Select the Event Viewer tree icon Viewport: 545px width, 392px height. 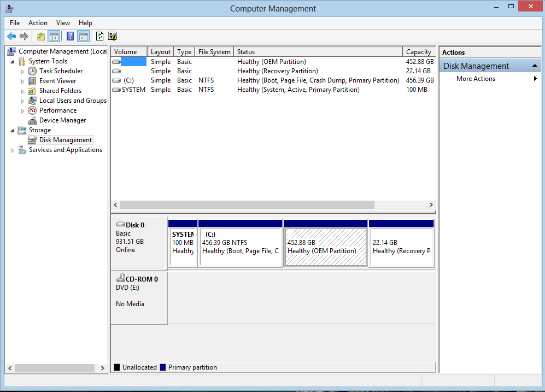point(32,81)
